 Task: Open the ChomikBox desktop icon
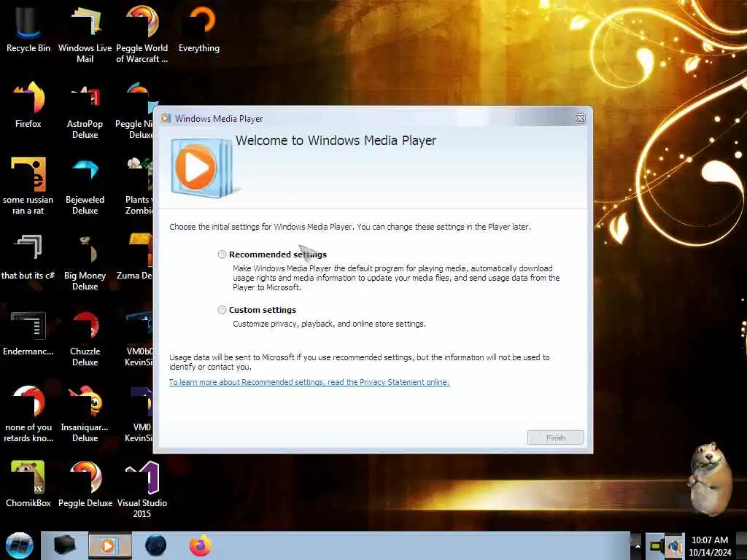coord(28,484)
